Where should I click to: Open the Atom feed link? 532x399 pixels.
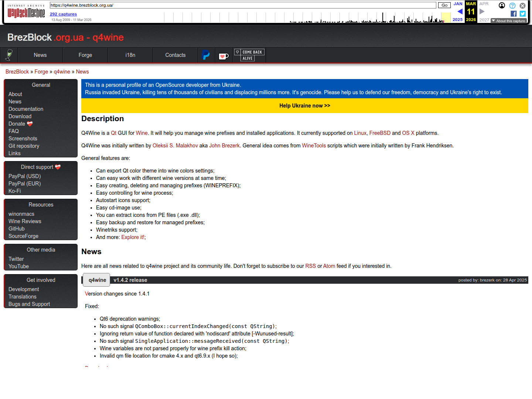click(x=329, y=266)
